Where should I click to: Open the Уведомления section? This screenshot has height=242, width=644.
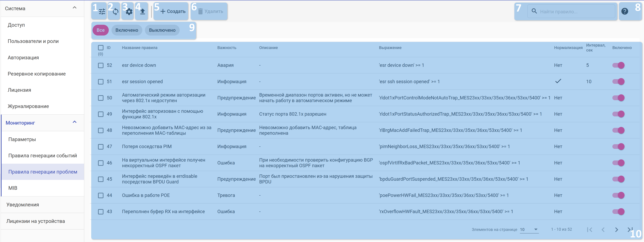click(x=22, y=204)
